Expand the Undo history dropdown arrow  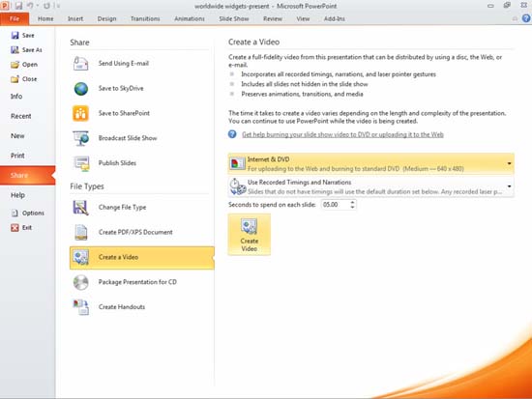pos(38,6)
